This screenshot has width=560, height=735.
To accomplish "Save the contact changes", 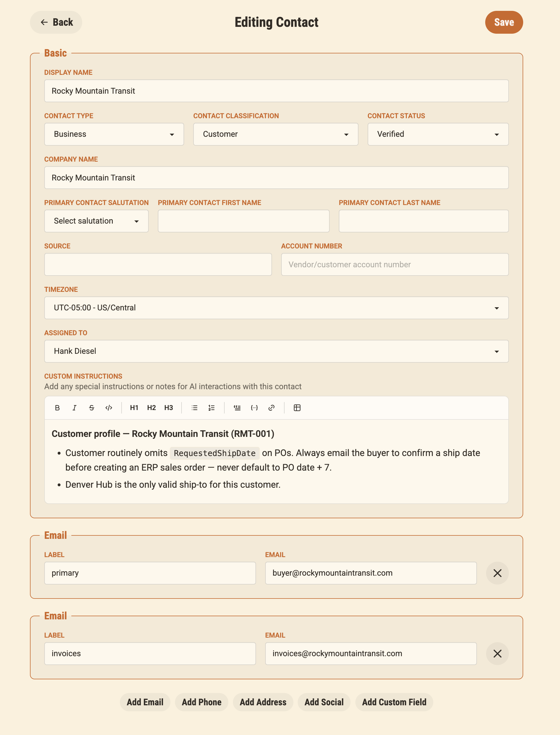I will click(504, 22).
